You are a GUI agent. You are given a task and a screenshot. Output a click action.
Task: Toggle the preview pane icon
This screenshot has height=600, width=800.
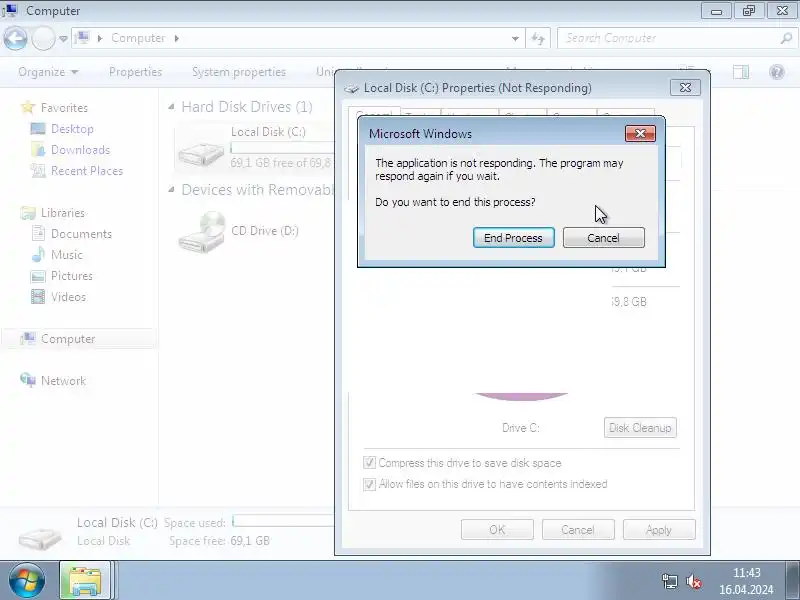[741, 72]
